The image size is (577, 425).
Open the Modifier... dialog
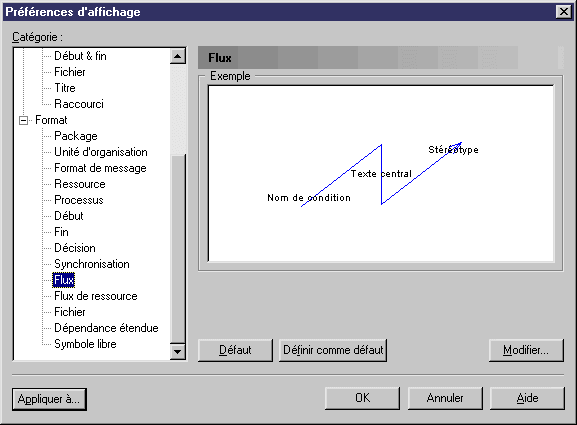(x=526, y=350)
